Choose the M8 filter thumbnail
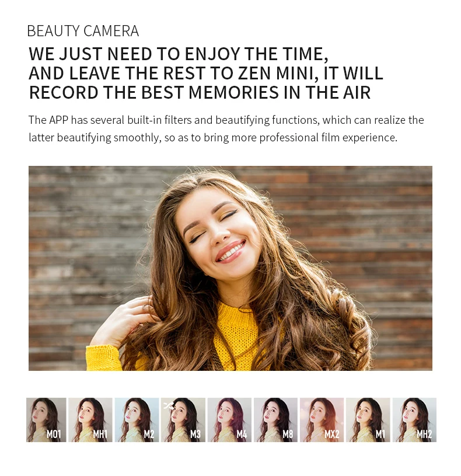Image resolution: width=461 pixels, height=476 pixels. (275, 420)
